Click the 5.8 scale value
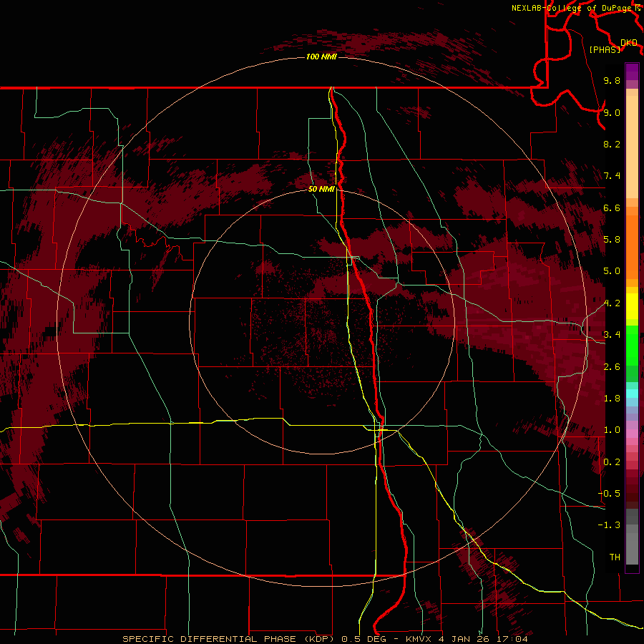644x644 pixels. [x=612, y=240]
